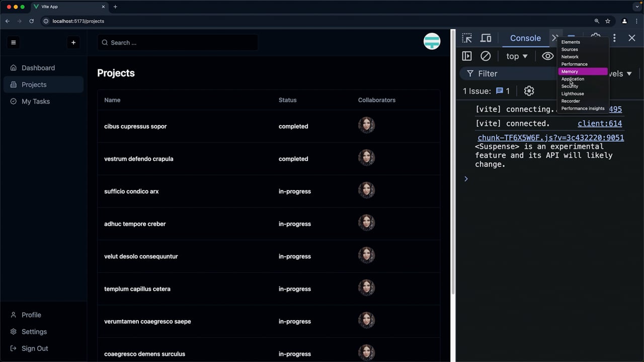The height and width of the screenshot is (362, 644).
Task: Clear console with the ban icon
Action: pos(486,56)
